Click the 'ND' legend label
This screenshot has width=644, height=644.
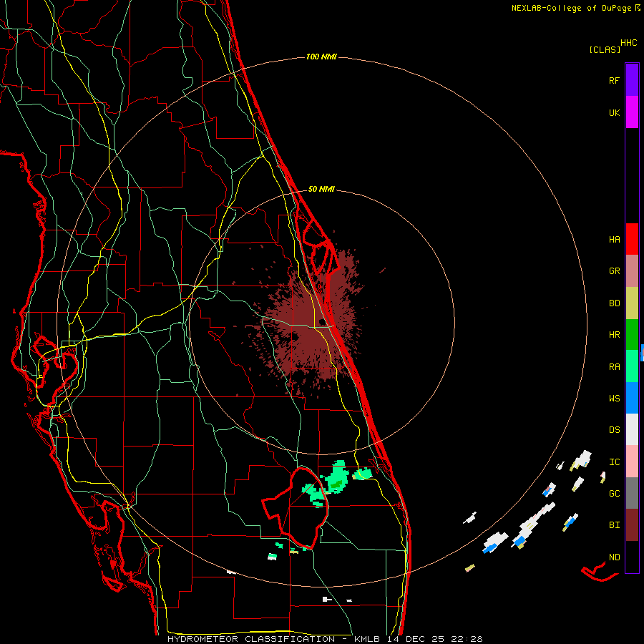(x=614, y=557)
